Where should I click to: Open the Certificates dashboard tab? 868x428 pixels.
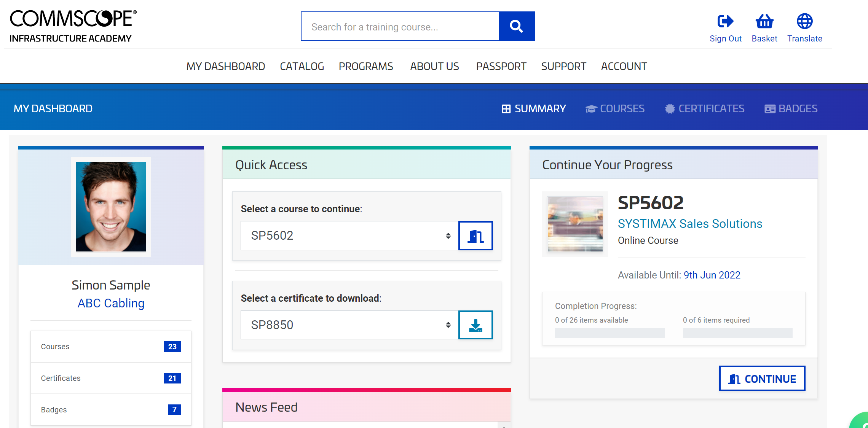(x=704, y=109)
